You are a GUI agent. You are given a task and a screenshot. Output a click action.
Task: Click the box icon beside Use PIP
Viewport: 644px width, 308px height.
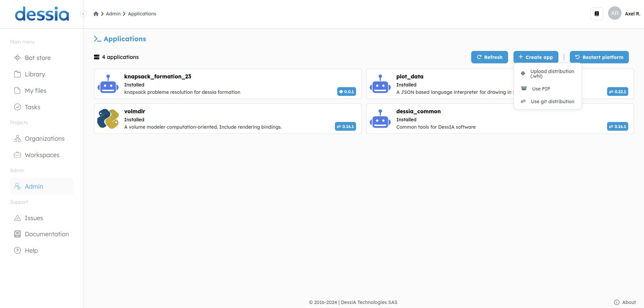pos(524,88)
